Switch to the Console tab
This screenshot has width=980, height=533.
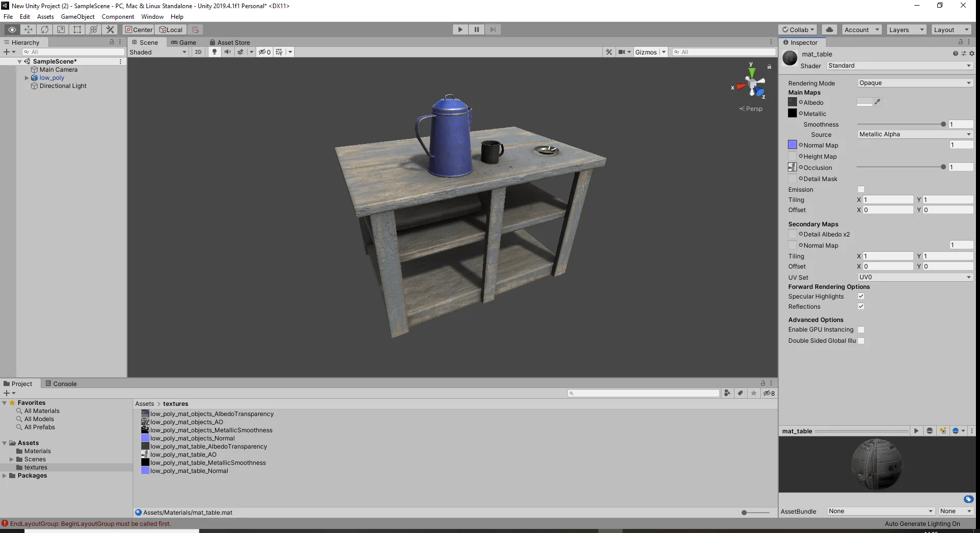(x=61, y=383)
